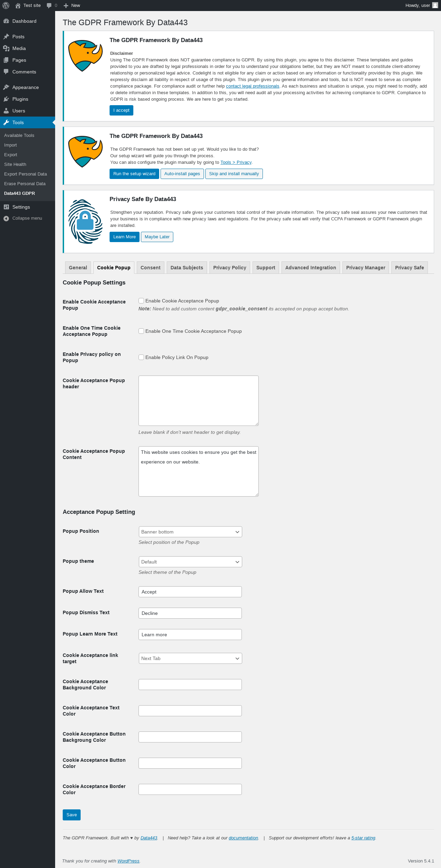Check Enable Policy Link On Popup
The height and width of the screenshot is (868, 441).
click(x=141, y=357)
